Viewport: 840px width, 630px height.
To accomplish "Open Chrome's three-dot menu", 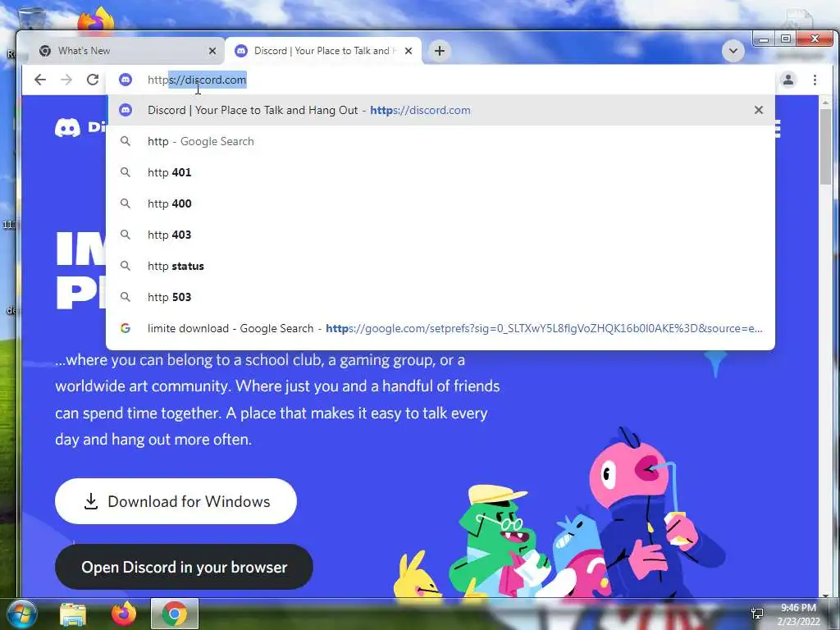I will [x=815, y=80].
